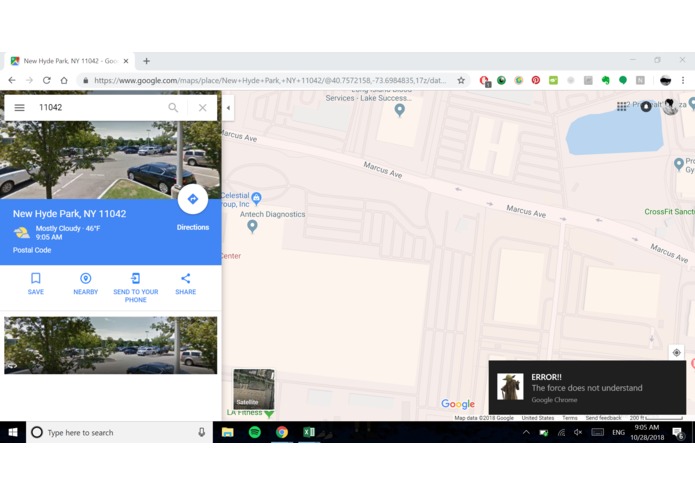The height and width of the screenshot is (494, 695).
Task: Open Excel from the taskbar
Action: point(309,432)
